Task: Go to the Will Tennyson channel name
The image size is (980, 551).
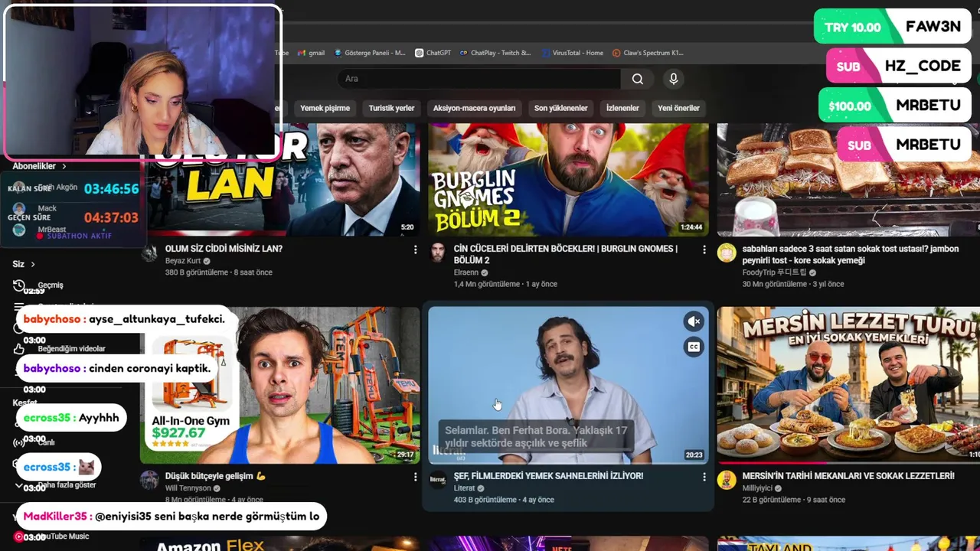Action: pyautogui.click(x=188, y=488)
